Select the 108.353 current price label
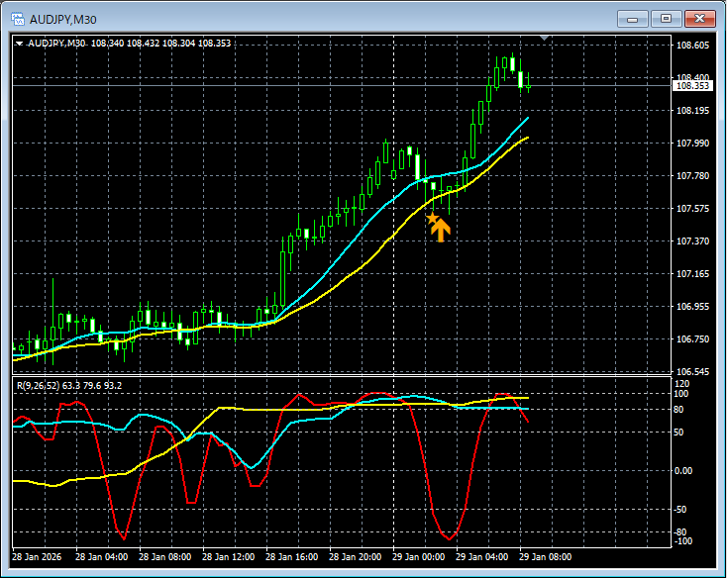The image size is (728, 578). (692, 86)
